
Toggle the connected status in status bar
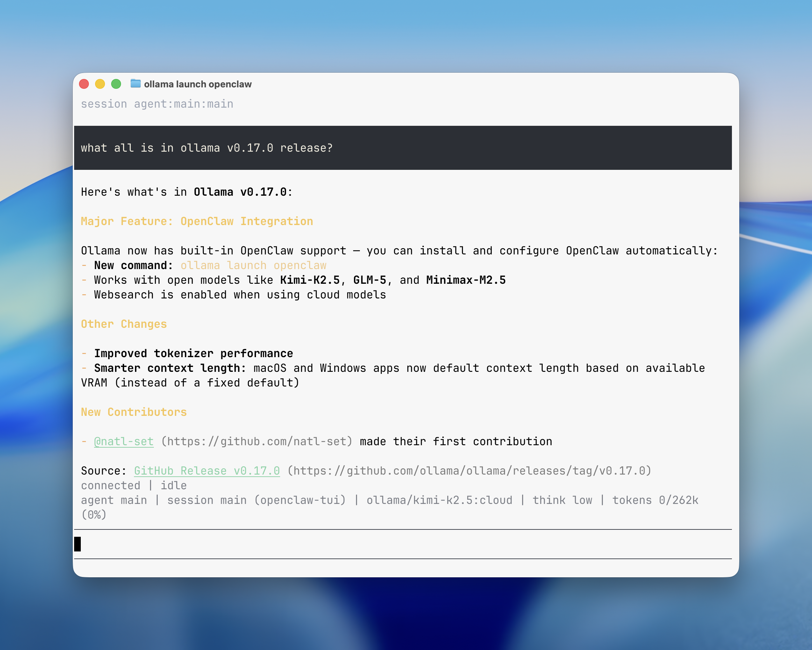(x=111, y=485)
